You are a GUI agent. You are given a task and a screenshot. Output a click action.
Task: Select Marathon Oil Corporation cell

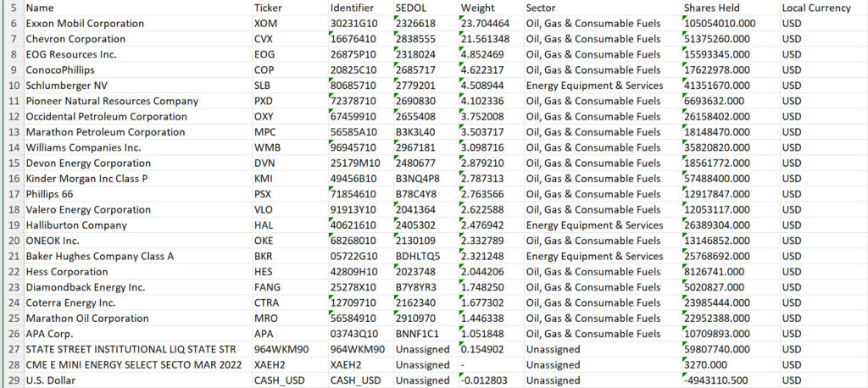(137, 319)
